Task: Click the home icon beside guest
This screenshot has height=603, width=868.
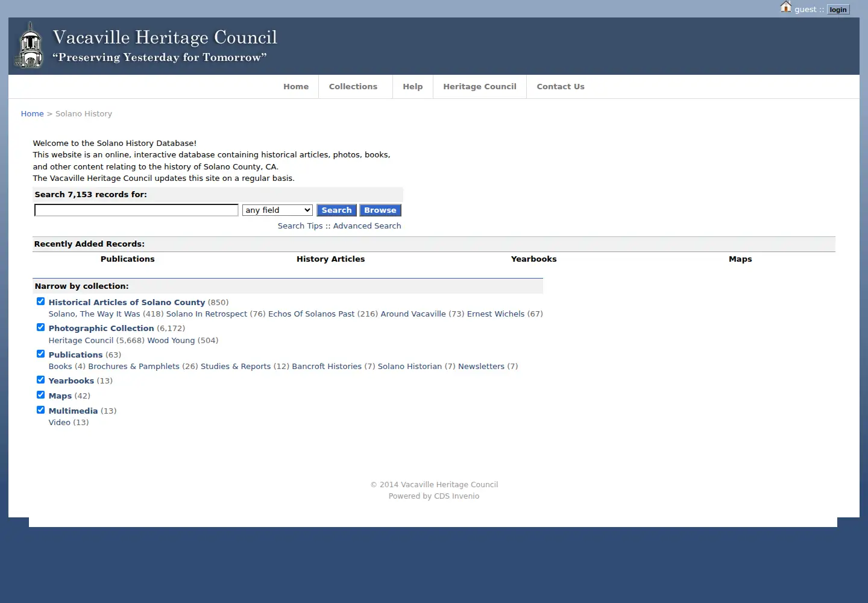Action: (x=785, y=7)
